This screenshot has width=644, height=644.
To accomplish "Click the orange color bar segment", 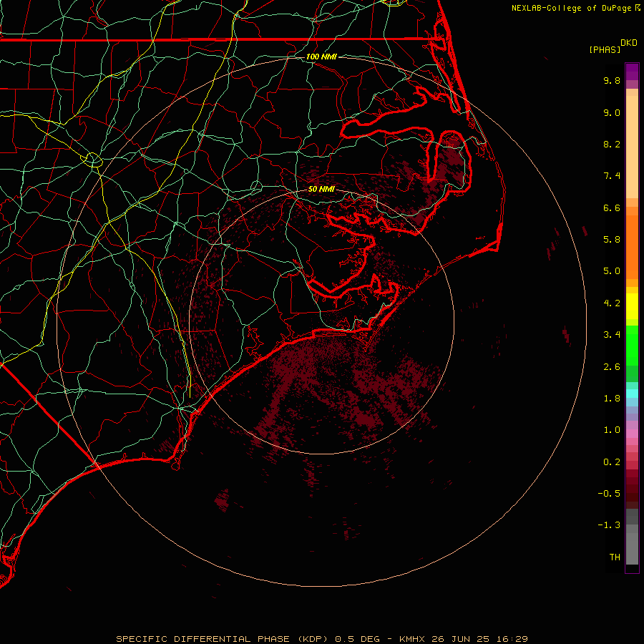I will [632, 246].
